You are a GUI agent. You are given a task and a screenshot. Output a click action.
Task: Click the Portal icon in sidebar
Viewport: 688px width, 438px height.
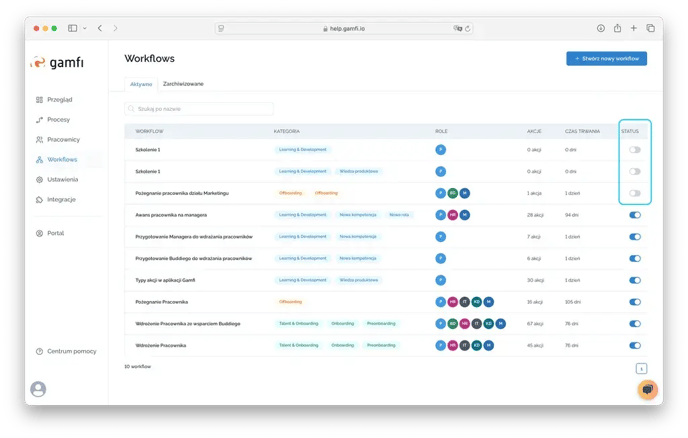click(x=39, y=233)
